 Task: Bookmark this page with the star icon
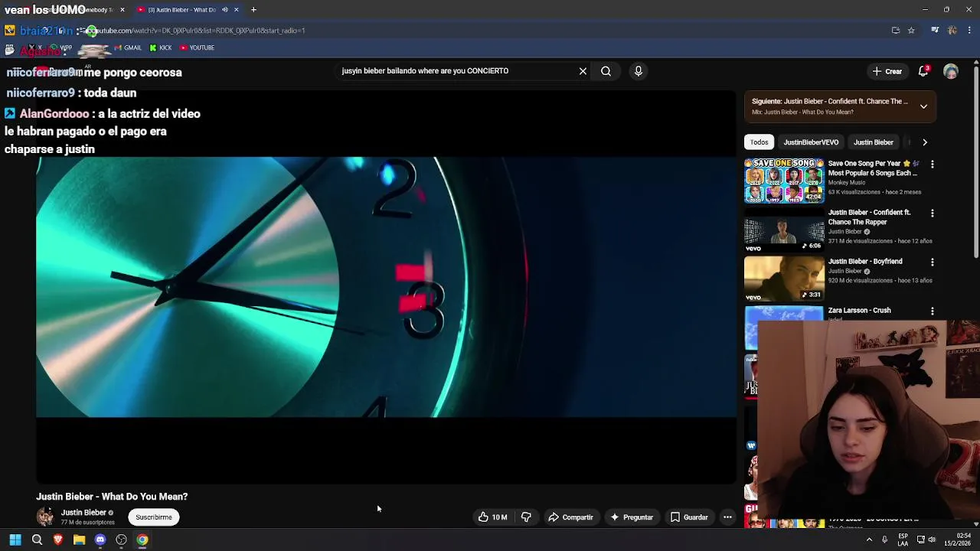[911, 31]
